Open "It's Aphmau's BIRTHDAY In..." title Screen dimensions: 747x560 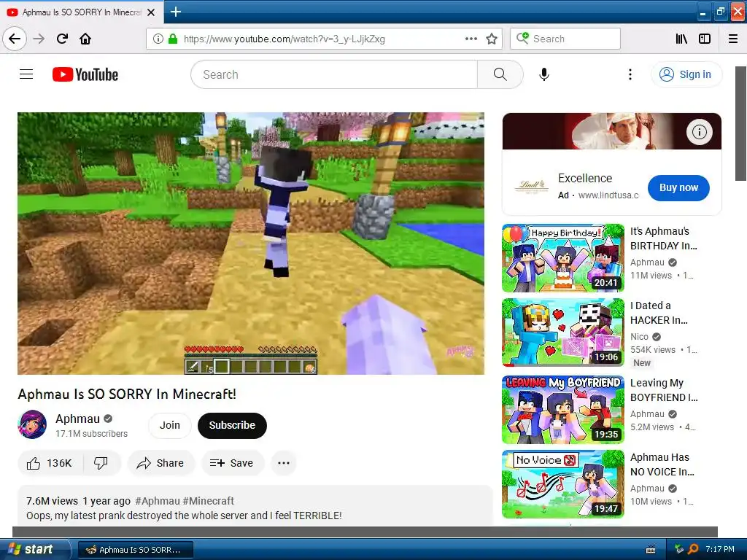(x=664, y=238)
